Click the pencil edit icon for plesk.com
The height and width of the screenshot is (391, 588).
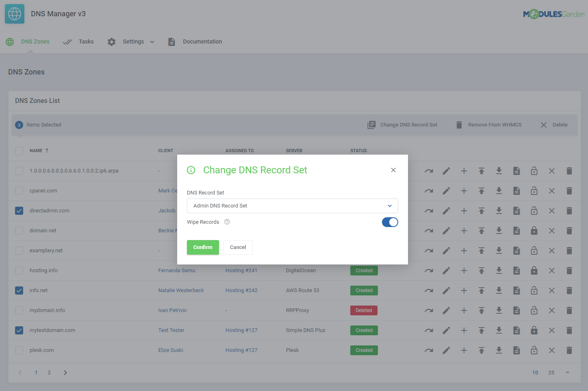point(446,350)
